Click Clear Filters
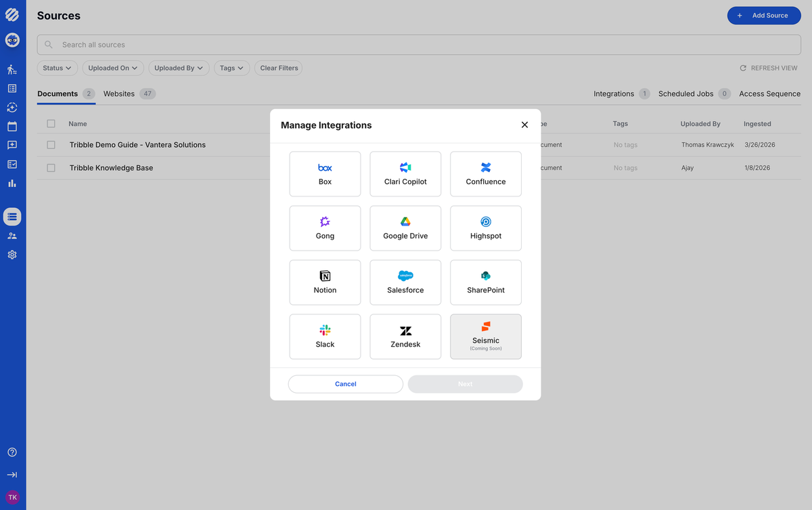This screenshot has width=812, height=510. point(279,68)
